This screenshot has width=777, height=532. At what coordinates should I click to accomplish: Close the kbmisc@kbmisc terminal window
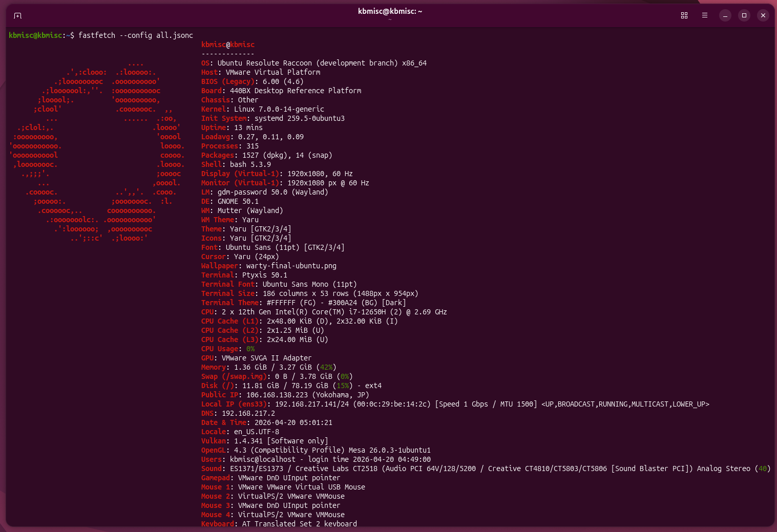point(763,15)
